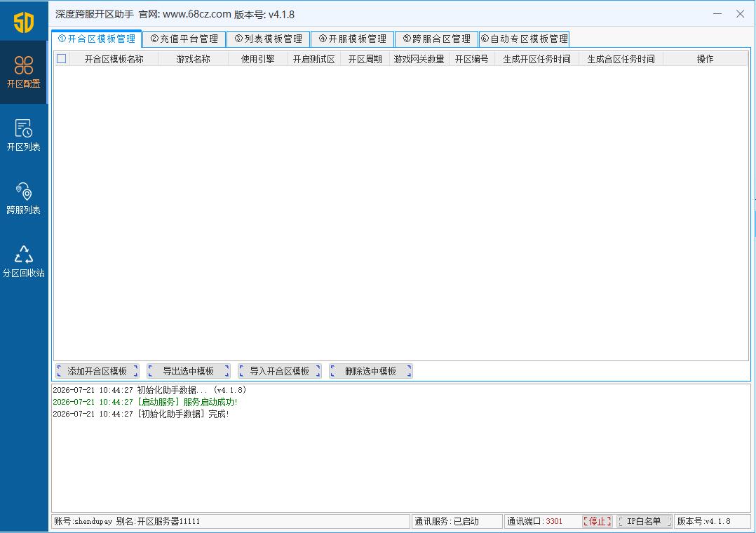Viewport: 756px width, 533px height.
Task: Click the 添加开合区模板 button
Action: tap(97, 372)
